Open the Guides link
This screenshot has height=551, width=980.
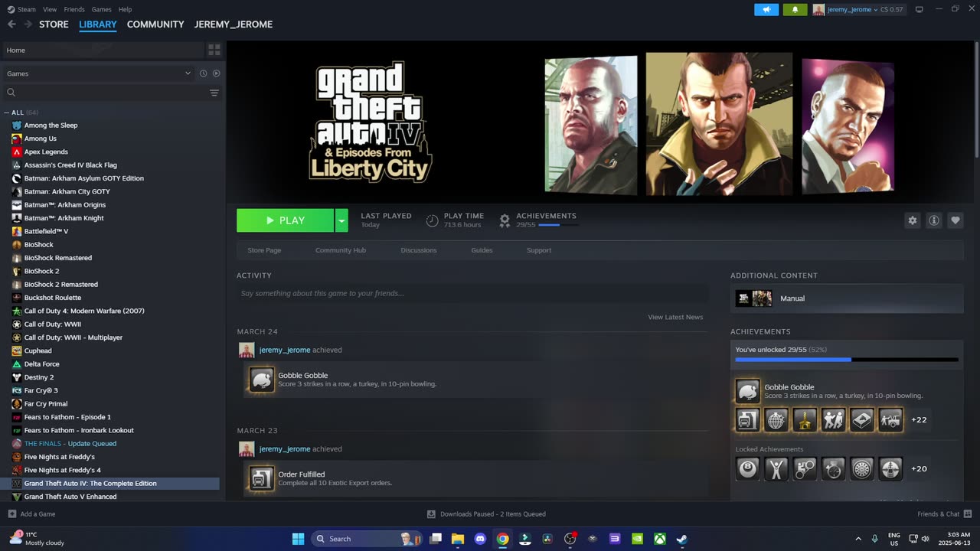(482, 250)
